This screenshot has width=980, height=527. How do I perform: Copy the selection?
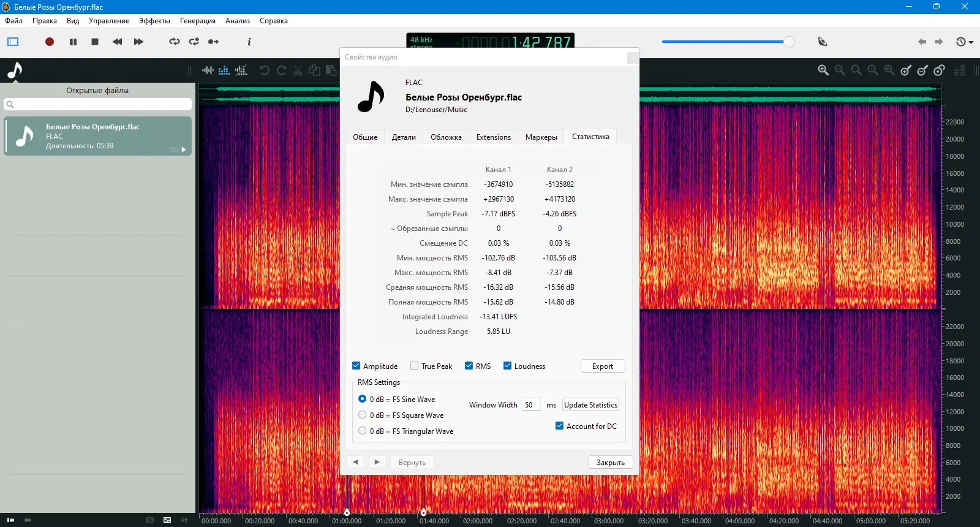pyautogui.click(x=314, y=70)
